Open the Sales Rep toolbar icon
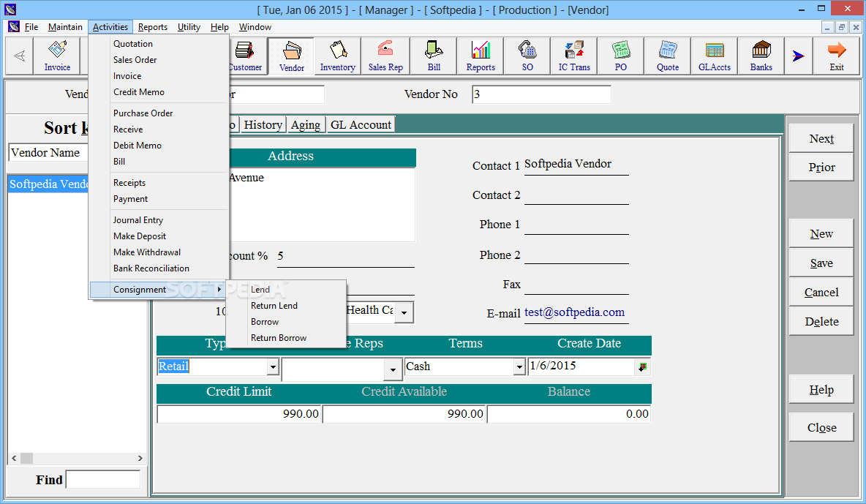Viewport: 866px width, 504px height. tap(385, 56)
